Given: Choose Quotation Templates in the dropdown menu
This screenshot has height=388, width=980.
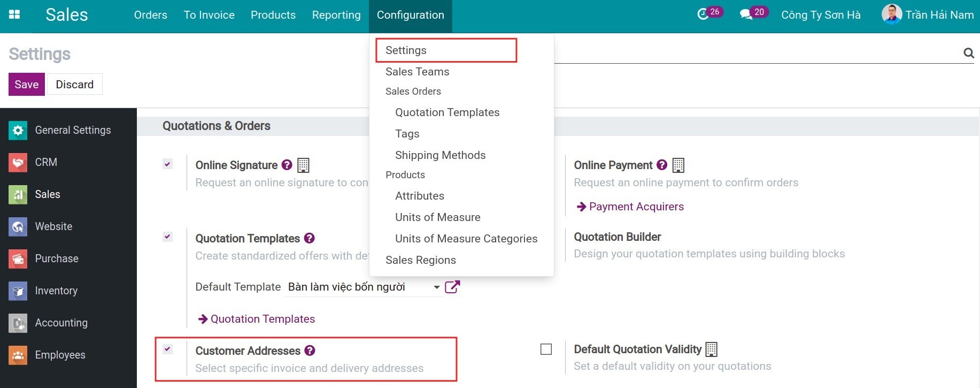Looking at the screenshot, I should tap(447, 112).
